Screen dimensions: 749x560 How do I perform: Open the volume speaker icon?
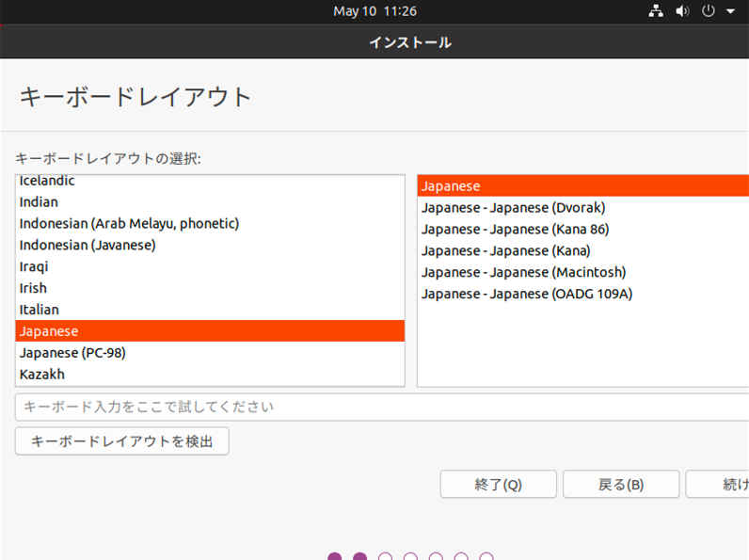(x=682, y=11)
